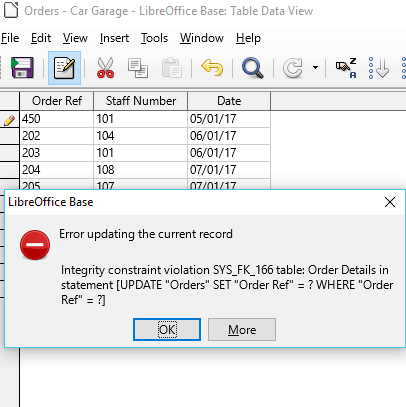The image size is (406, 407).
Task: Select Date cell in row 204
Action: click(229, 170)
